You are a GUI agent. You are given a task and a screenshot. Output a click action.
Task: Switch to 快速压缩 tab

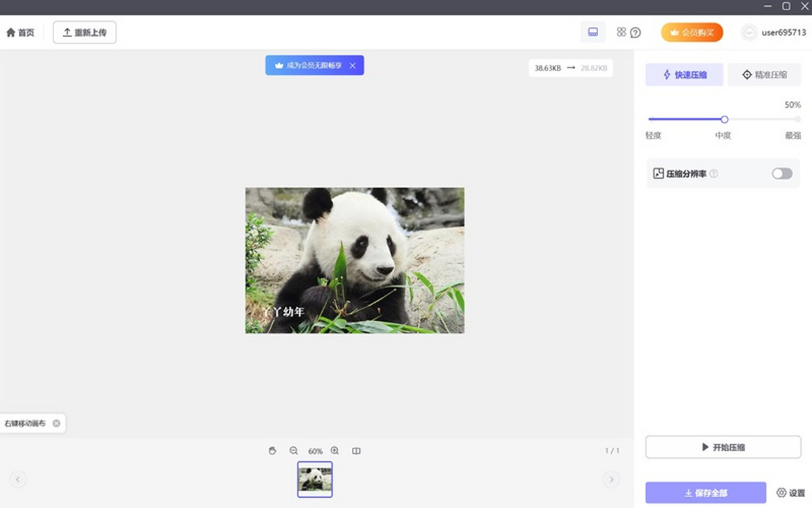pos(684,75)
